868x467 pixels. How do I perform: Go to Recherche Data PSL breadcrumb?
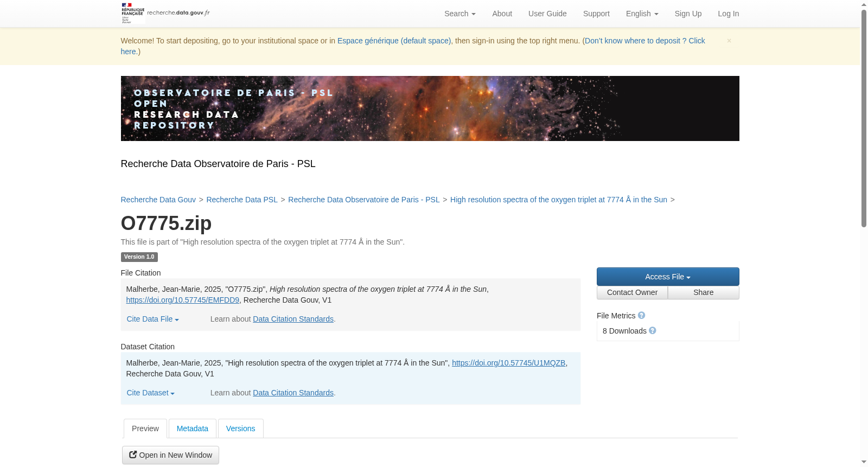point(242,200)
